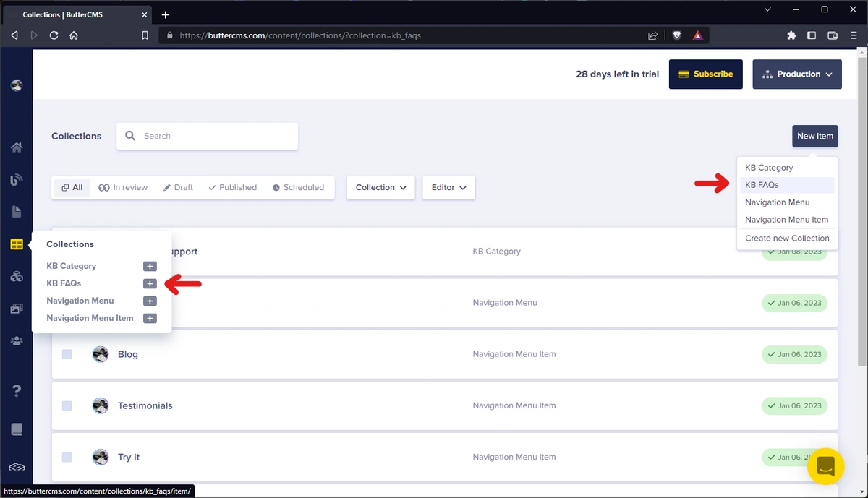The width and height of the screenshot is (868, 498).
Task: Choose Navigation Menu Item in New item menu
Action: pos(787,220)
